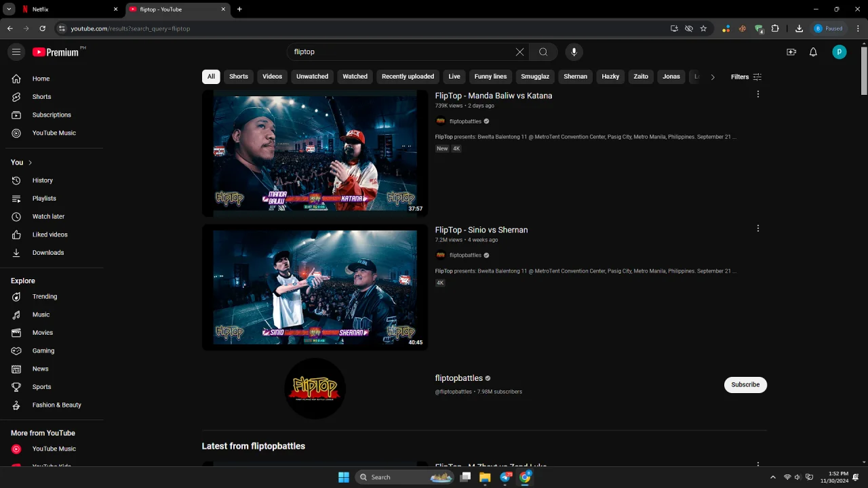This screenshot has width=868, height=488.
Task: Open the account avatar menu
Action: click(x=840, y=52)
